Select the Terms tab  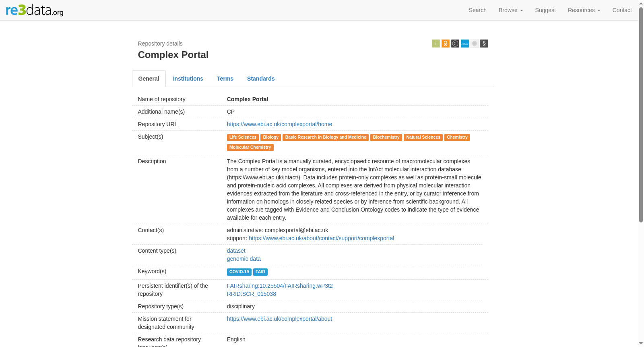tap(225, 79)
